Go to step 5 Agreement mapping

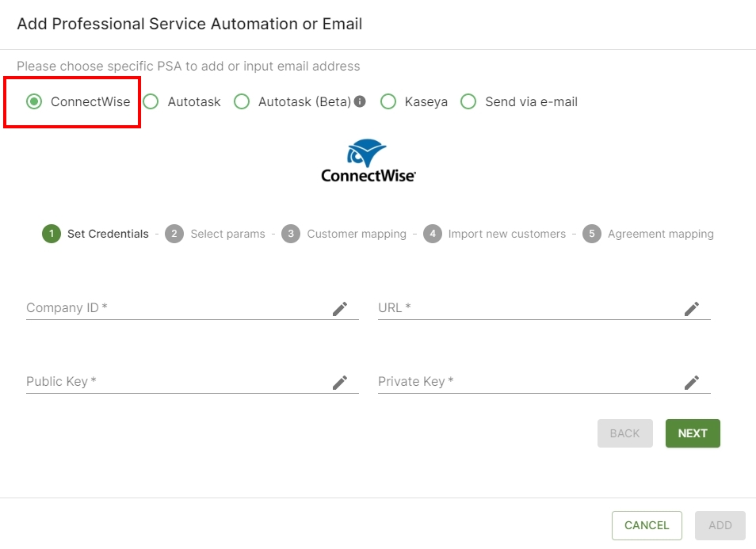point(648,234)
